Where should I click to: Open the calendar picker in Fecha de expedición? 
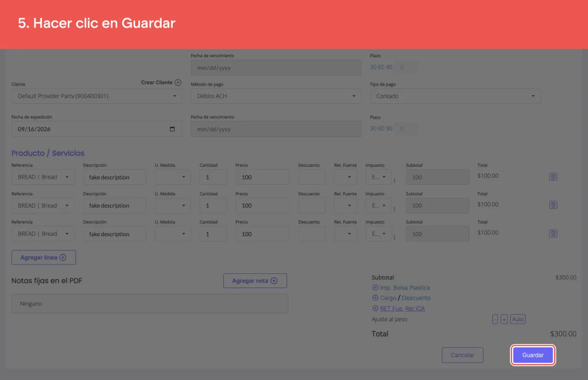pos(172,129)
